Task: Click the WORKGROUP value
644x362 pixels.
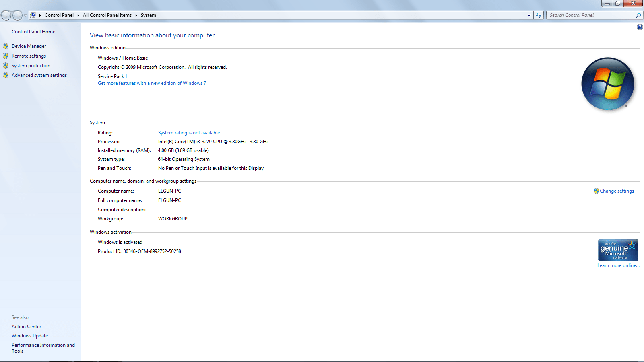Action: [173, 219]
